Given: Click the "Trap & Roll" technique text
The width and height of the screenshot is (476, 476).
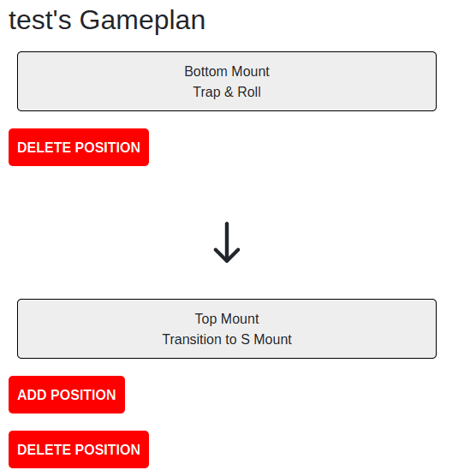Looking at the screenshot, I should click(x=227, y=92).
